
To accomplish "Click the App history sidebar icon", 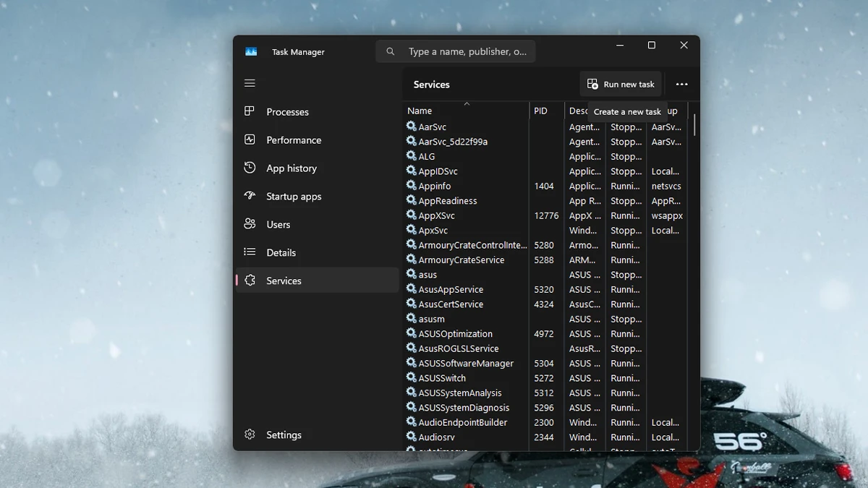I will (250, 168).
